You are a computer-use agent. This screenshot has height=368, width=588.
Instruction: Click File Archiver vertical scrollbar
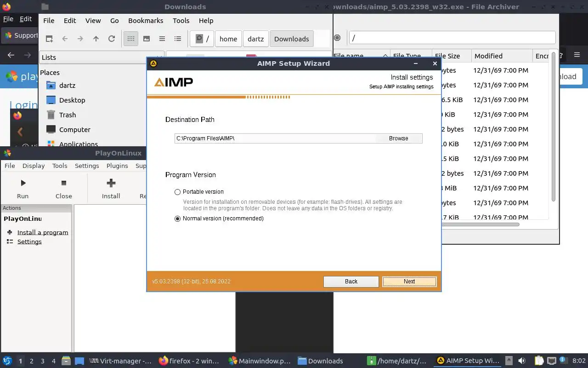point(553,126)
